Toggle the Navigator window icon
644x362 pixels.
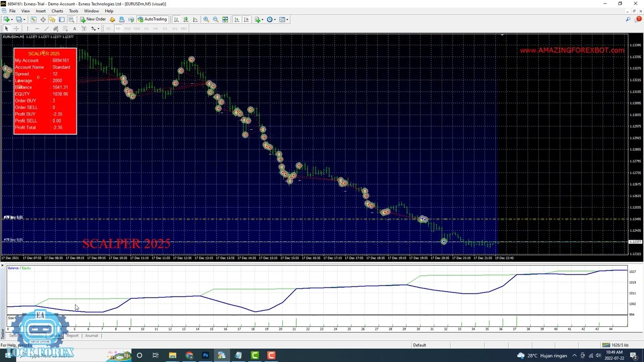(x=52, y=19)
